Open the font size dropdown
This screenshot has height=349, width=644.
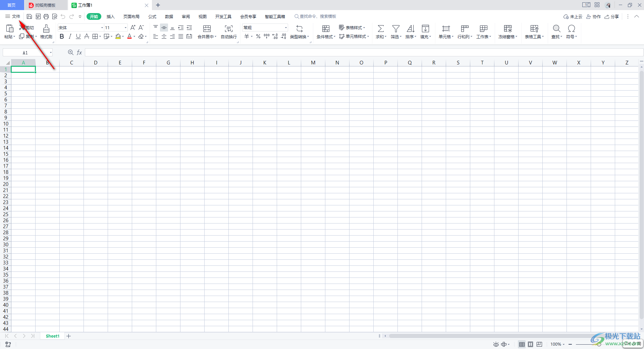(x=125, y=28)
